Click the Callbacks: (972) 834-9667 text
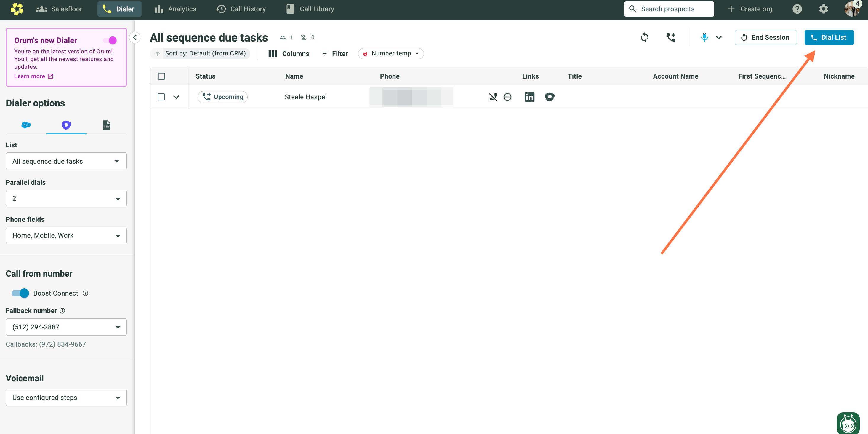This screenshot has height=434, width=868. coord(46,344)
